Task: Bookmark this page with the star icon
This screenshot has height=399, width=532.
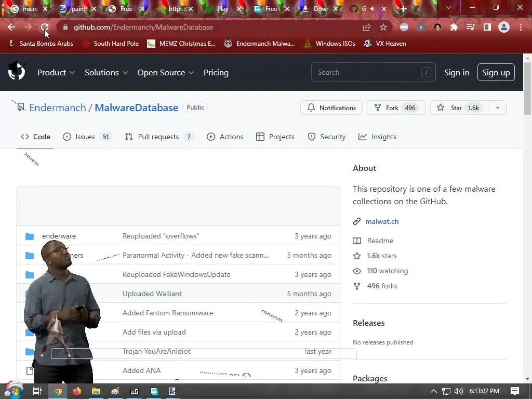Action: pyautogui.click(x=383, y=27)
